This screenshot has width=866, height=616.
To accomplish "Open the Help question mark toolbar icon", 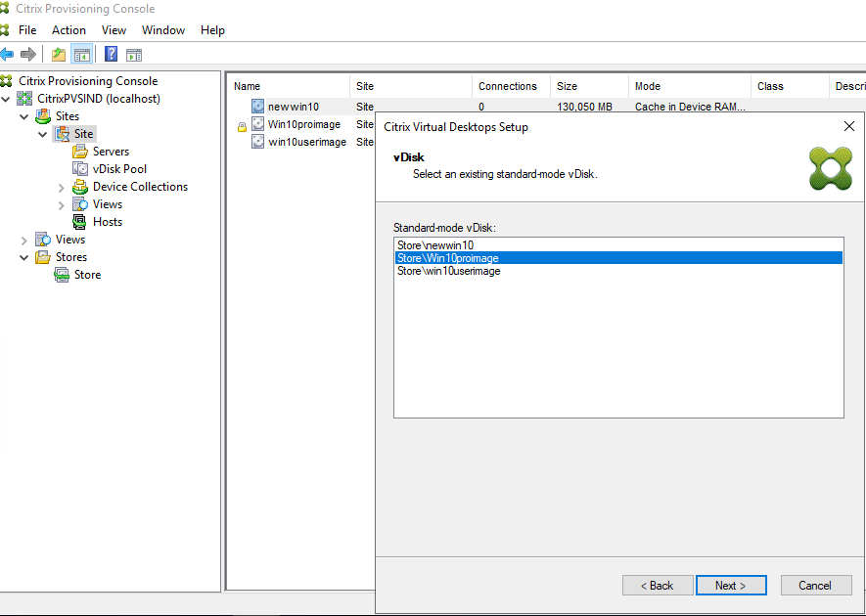I will tap(111, 54).
